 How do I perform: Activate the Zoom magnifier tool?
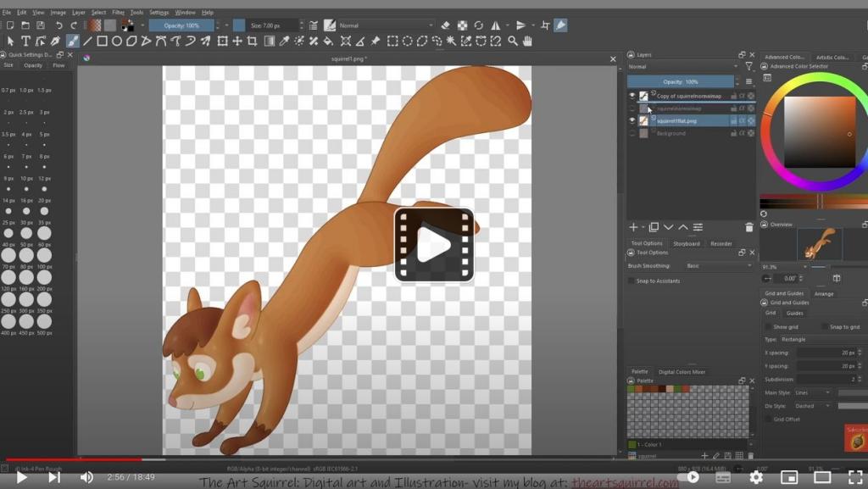512,41
